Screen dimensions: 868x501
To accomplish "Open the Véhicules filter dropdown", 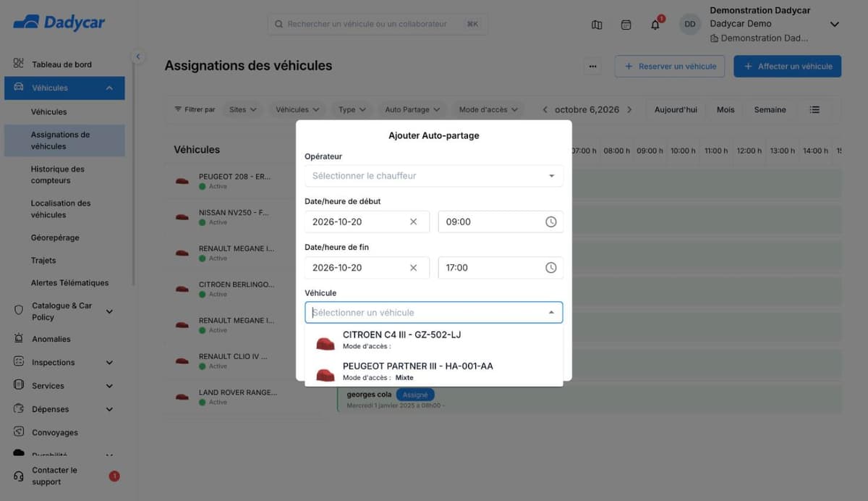I will [x=297, y=109].
